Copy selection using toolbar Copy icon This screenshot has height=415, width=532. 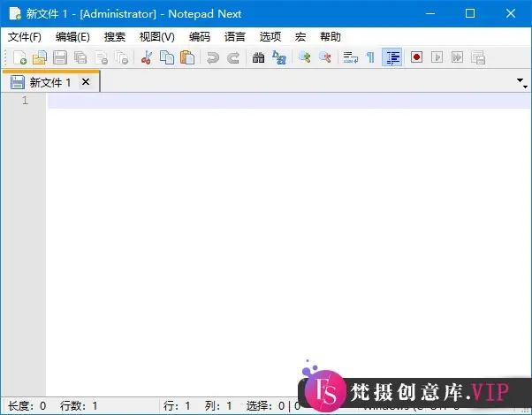tap(167, 57)
